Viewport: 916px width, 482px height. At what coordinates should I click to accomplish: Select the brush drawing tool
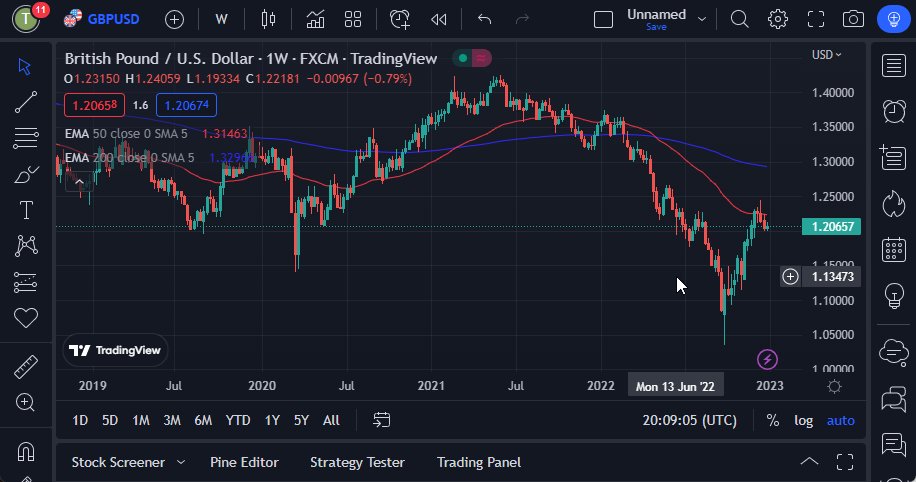26,174
